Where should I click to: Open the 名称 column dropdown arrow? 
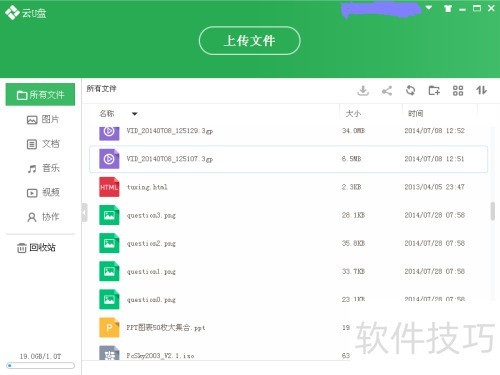(x=134, y=114)
